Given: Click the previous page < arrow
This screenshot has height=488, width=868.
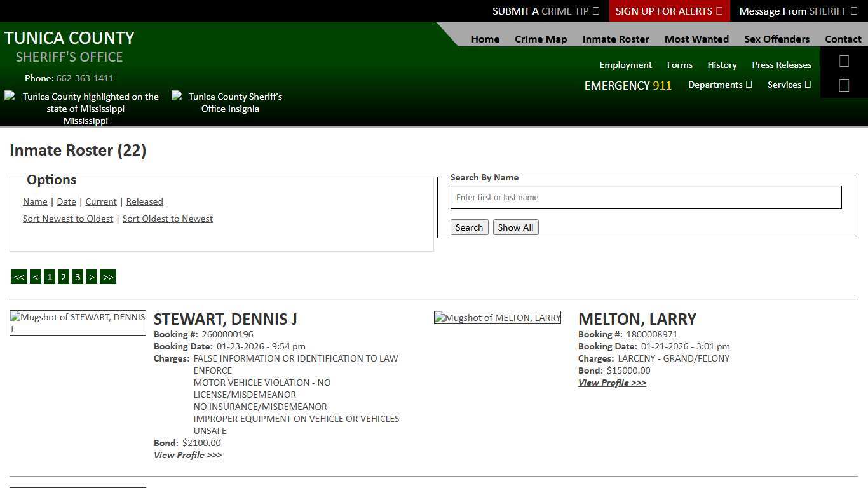Looking at the screenshot, I should [36, 277].
